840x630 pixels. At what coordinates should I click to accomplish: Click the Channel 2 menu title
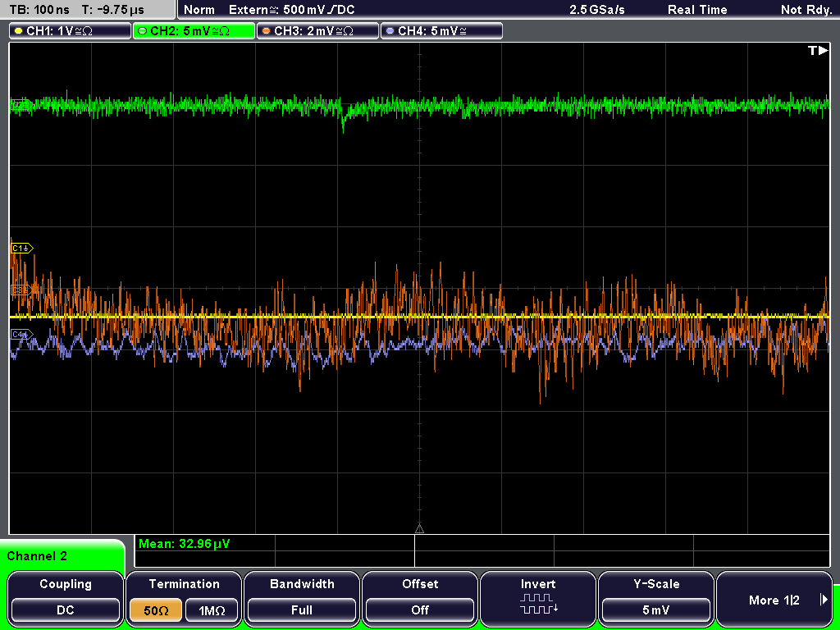(x=37, y=556)
